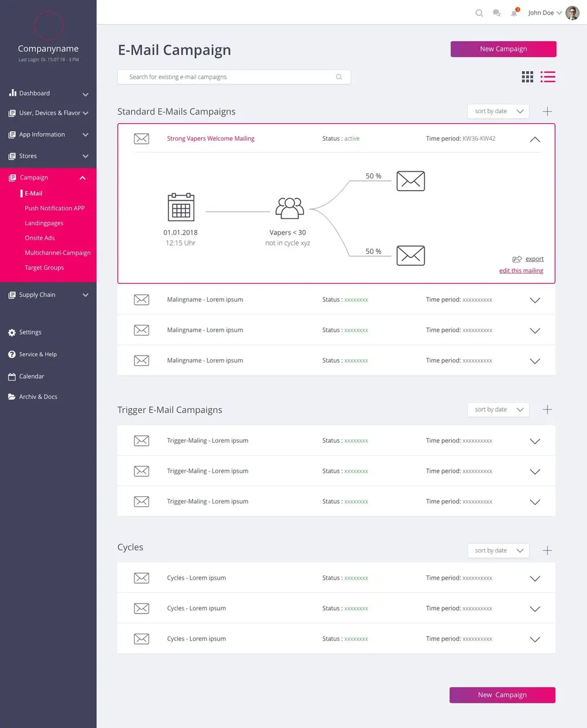Open sort by date for Standard E-Mails Campaigns
This screenshot has width=587, height=728.
coord(498,111)
